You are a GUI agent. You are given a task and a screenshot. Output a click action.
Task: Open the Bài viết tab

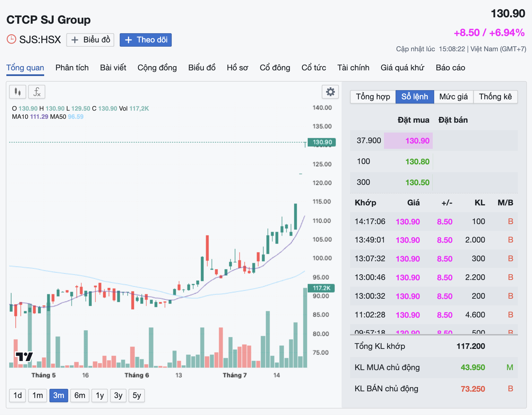click(113, 68)
